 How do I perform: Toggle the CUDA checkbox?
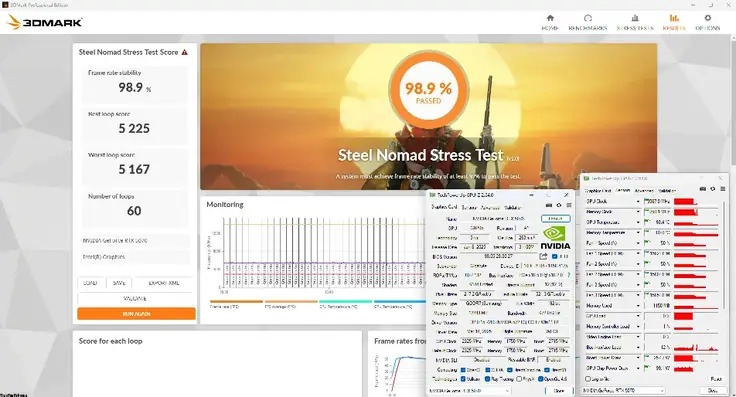click(488, 370)
